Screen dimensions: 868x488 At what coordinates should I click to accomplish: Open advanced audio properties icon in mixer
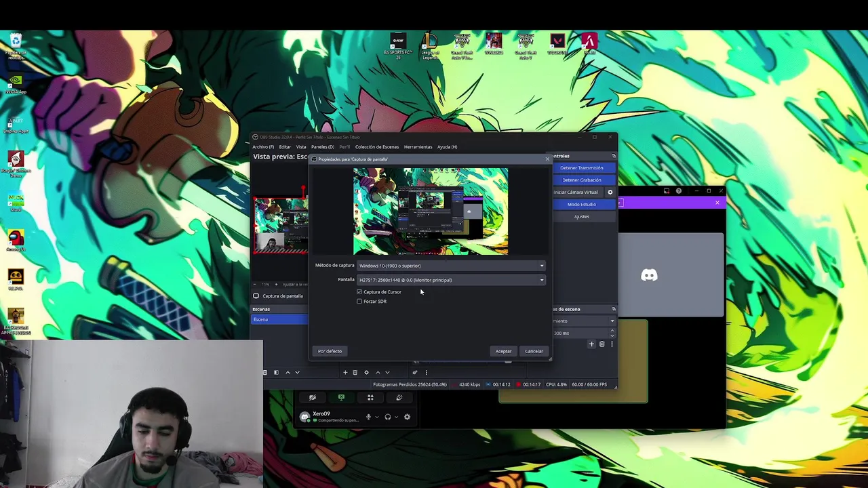click(x=414, y=372)
